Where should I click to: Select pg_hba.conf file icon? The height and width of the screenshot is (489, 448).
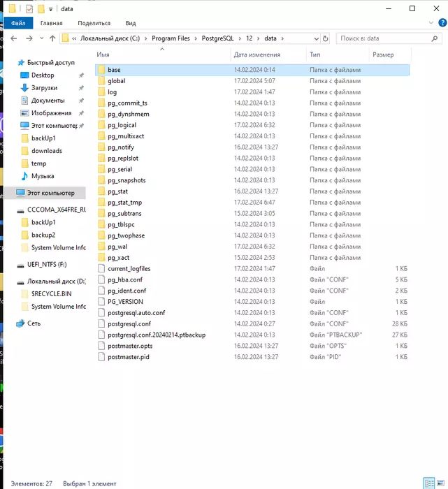pos(101,279)
